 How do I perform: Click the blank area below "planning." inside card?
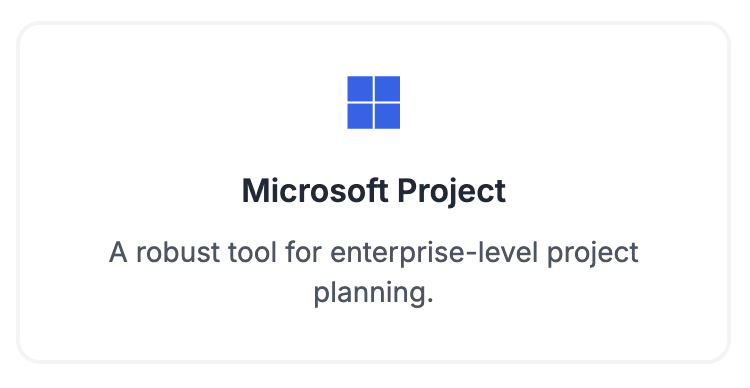(x=374, y=334)
